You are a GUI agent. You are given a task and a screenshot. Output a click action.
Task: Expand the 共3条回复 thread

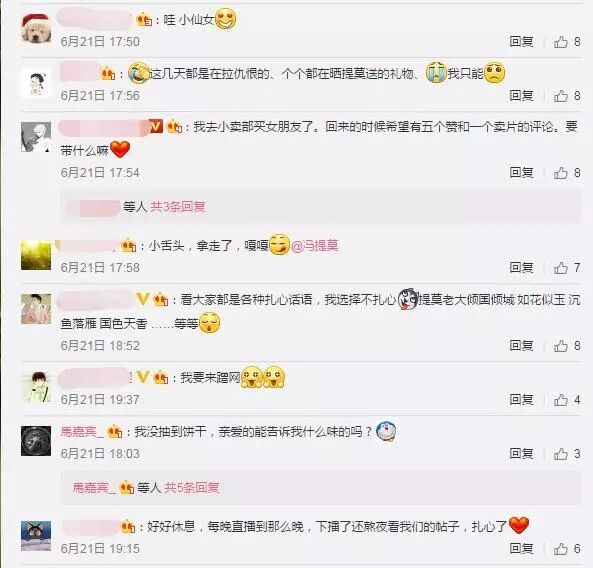pyautogui.click(x=178, y=207)
